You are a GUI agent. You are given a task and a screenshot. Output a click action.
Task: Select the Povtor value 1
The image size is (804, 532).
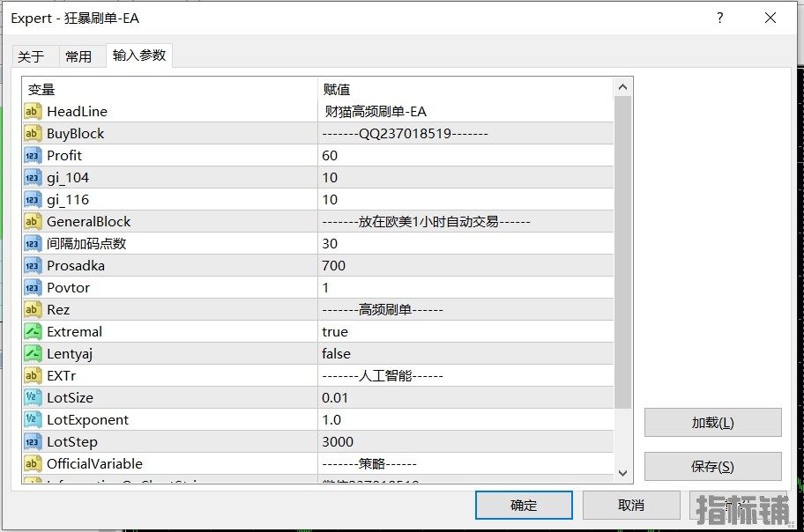coord(325,287)
